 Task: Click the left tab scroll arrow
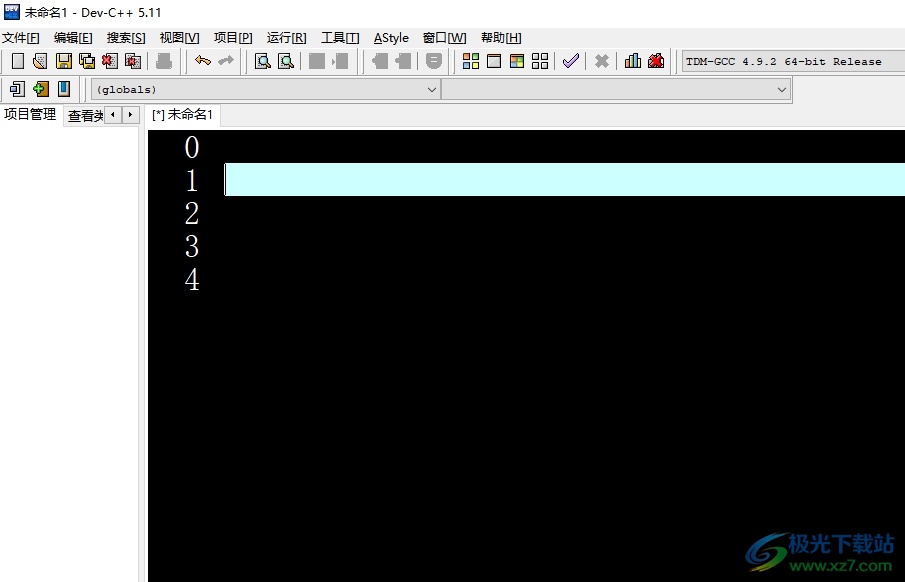click(x=113, y=115)
